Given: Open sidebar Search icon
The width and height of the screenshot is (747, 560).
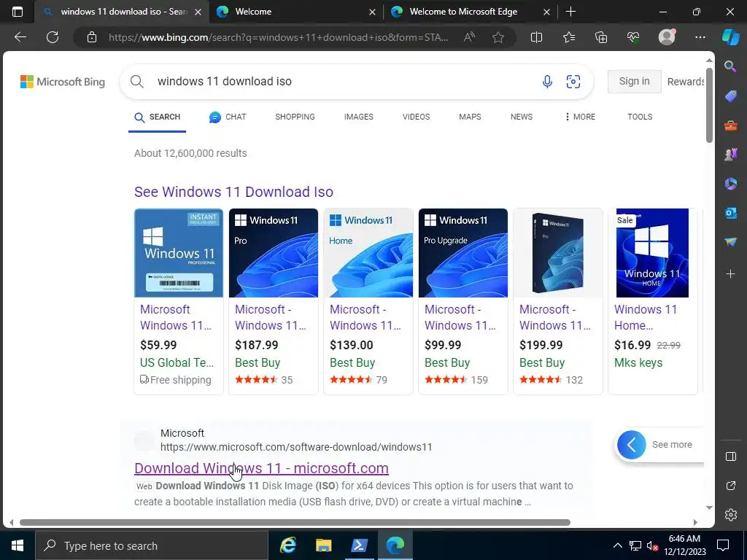Looking at the screenshot, I should (x=730, y=66).
